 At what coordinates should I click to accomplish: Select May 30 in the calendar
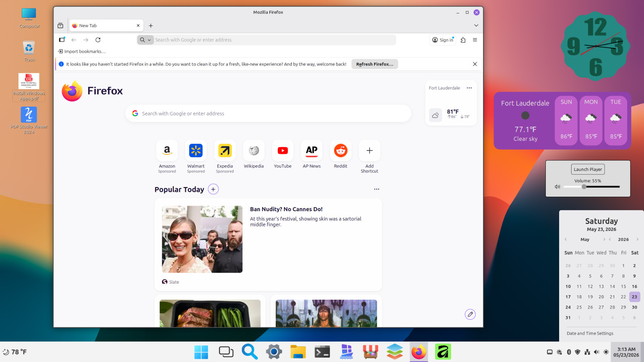pyautogui.click(x=634, y=307)
